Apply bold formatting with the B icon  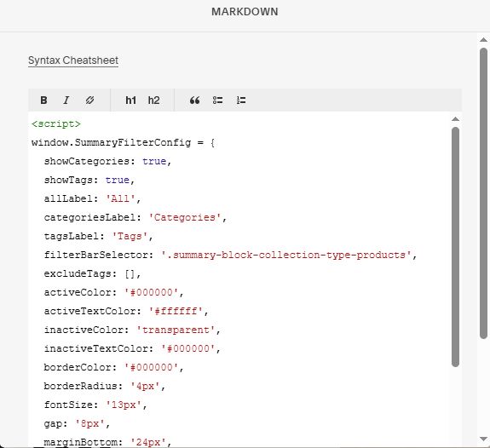[43, 101]
